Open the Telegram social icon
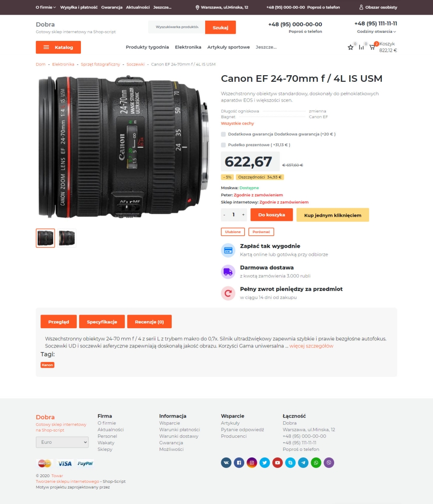433x504 pixels. pos(303,463)
